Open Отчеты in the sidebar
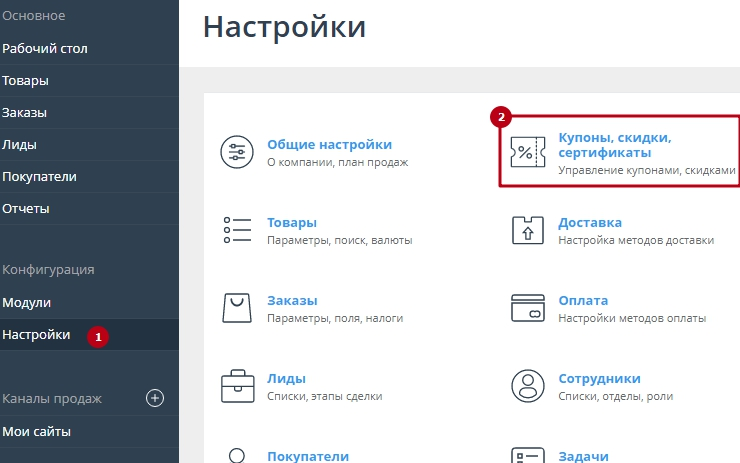 pyautogui.click(x=26, y=208)
